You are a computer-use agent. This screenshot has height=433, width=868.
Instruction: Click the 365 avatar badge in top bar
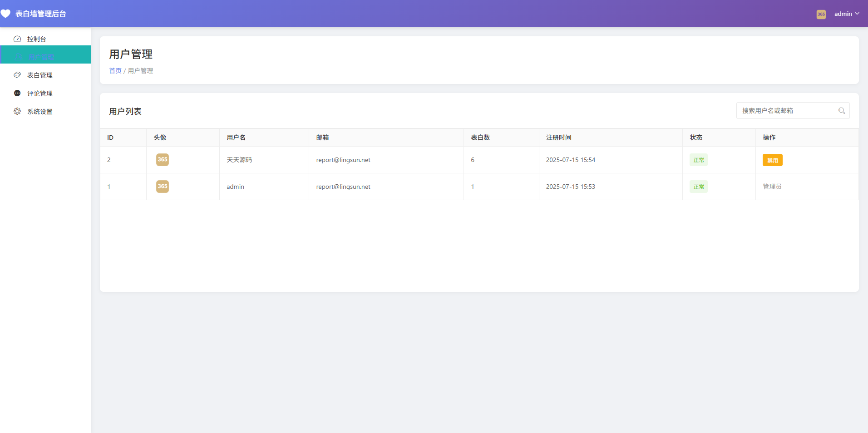(820, 14)
